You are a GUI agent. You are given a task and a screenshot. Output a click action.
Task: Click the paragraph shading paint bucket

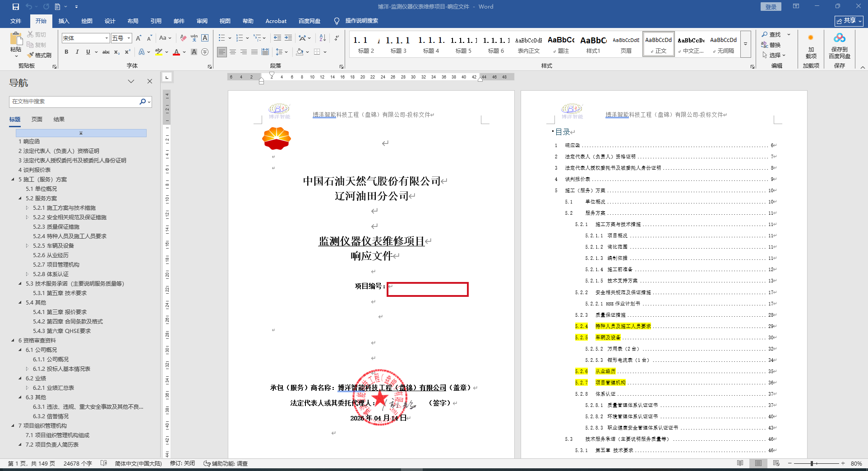[300, 52]
